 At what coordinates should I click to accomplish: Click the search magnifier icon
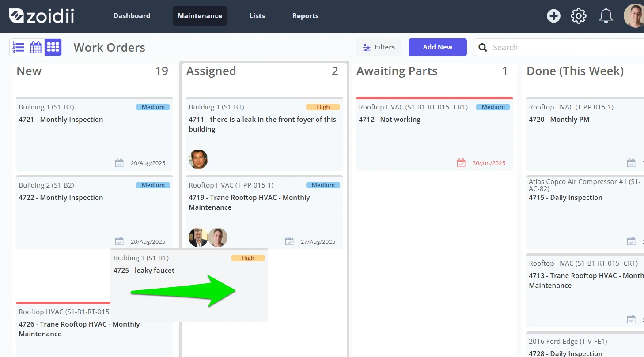pos(483,47)
